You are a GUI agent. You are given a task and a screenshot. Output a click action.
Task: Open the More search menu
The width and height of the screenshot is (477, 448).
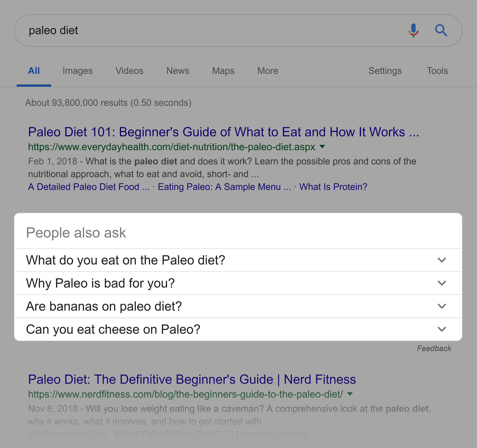click(268, 71)
